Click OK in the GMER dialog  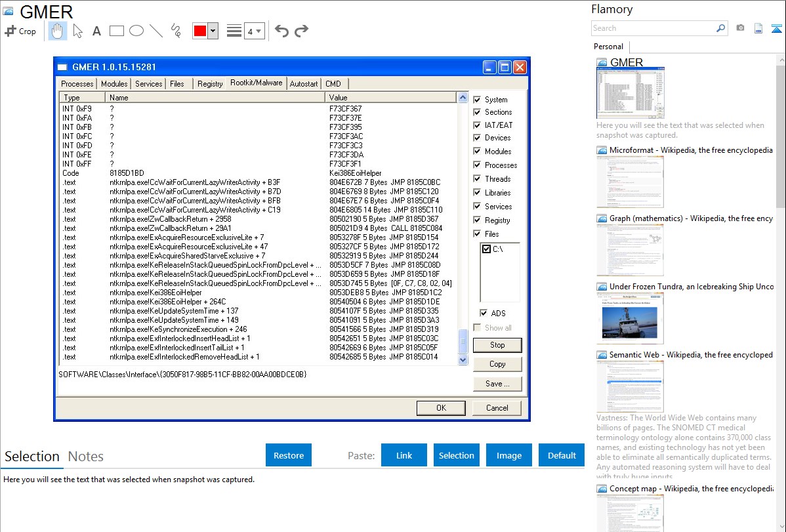click(441, 407)
